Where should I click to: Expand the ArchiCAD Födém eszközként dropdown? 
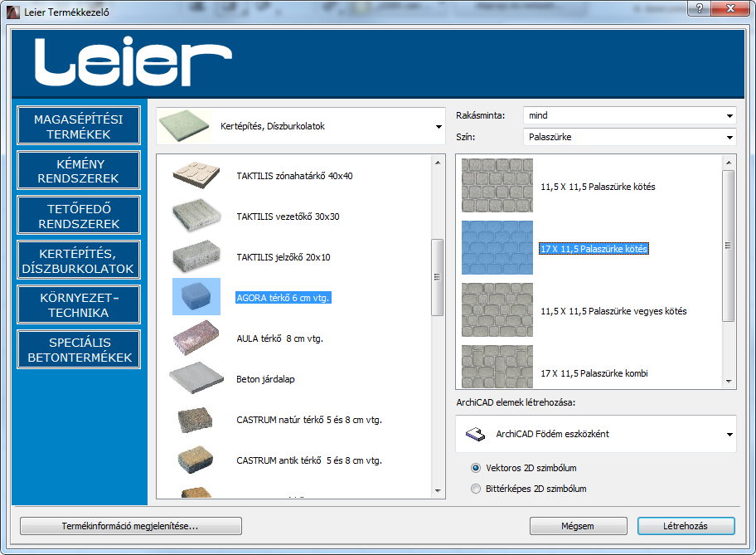[x=596, y=434]
